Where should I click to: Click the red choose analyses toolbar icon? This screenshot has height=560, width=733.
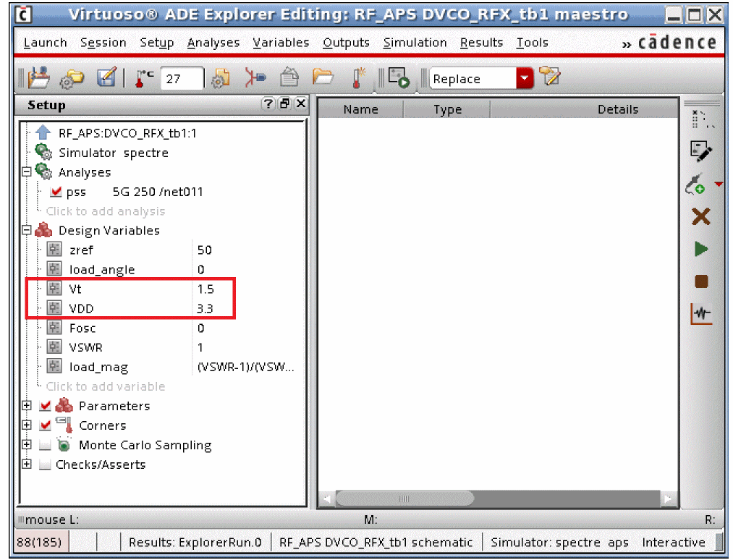tap(255, 77)
